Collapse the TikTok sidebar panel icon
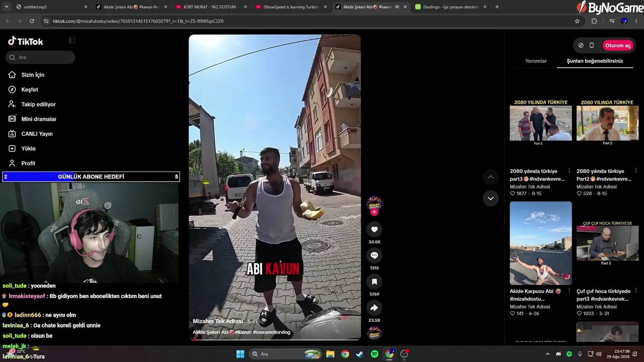644x362 pixels. coord(72,41)
